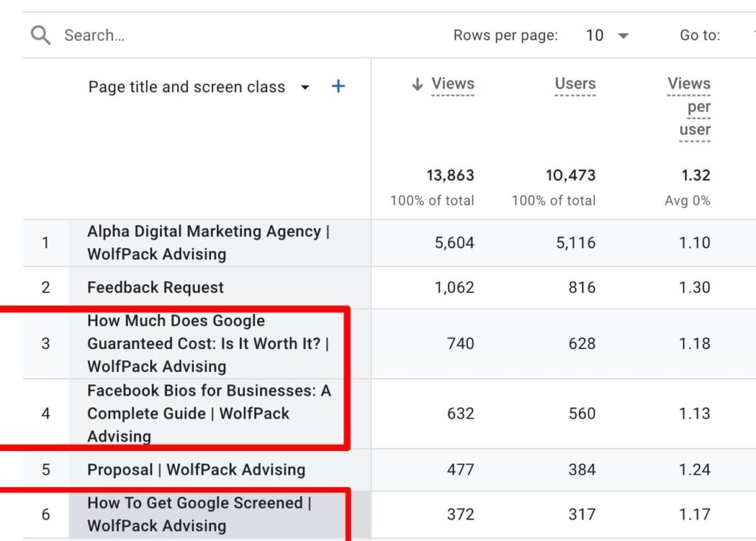The height and width of the screenshot is (541, 756).
Task: Click views value 632
Action: click(461, 413)
